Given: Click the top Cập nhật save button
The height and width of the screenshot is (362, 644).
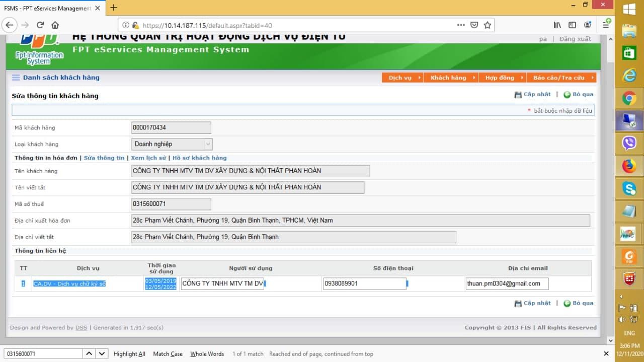Looking at the screenshot, I should tap(532, 94).
